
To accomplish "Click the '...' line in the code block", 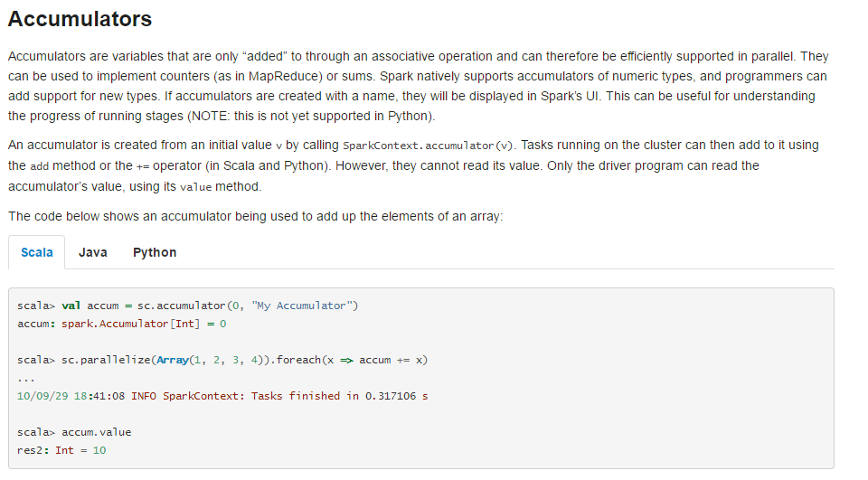I will click(26, 378).
